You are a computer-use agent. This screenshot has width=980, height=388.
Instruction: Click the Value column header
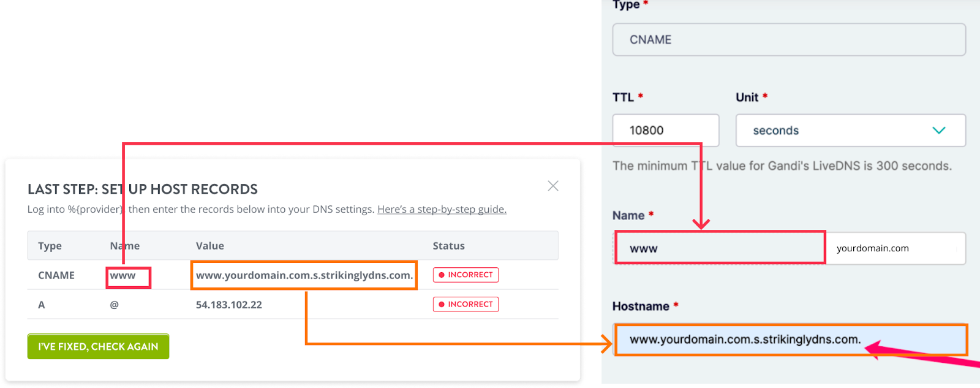click(x=209, y=246)
